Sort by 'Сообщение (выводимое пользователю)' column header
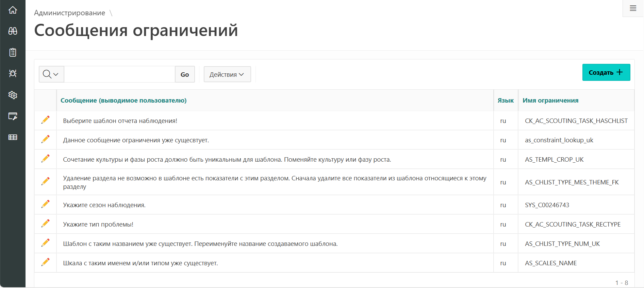This screenshot has width=644, height=288. point(123,101)
